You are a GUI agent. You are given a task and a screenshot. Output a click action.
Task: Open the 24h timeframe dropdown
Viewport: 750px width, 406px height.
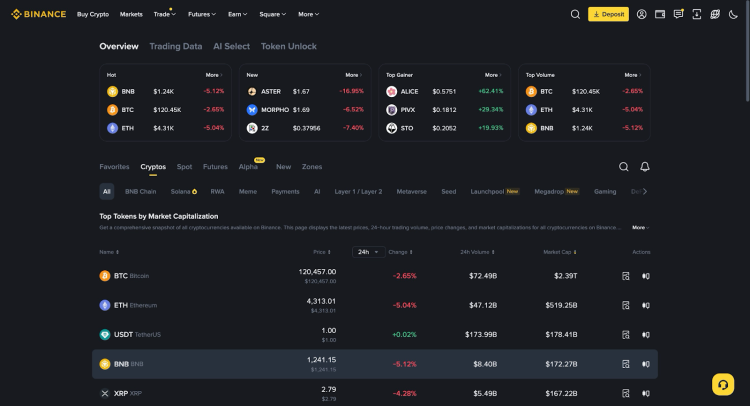[x=368, y=252]
